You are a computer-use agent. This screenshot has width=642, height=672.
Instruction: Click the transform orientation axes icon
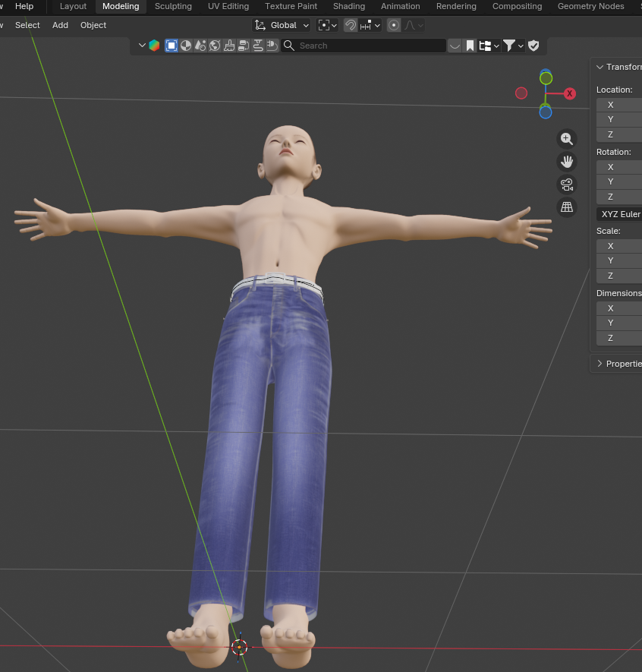tap(260, 25)
